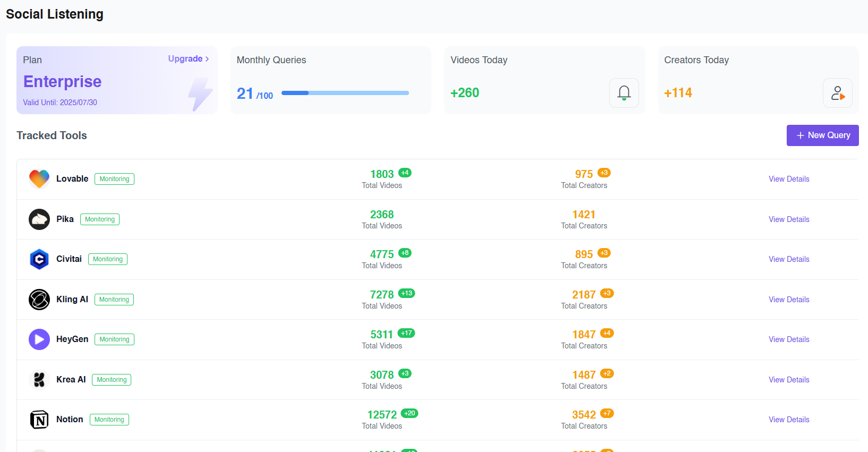This screenshot has height=452, width=868.
Task: Select the HeyGen tool name
Action: (72, 339)
